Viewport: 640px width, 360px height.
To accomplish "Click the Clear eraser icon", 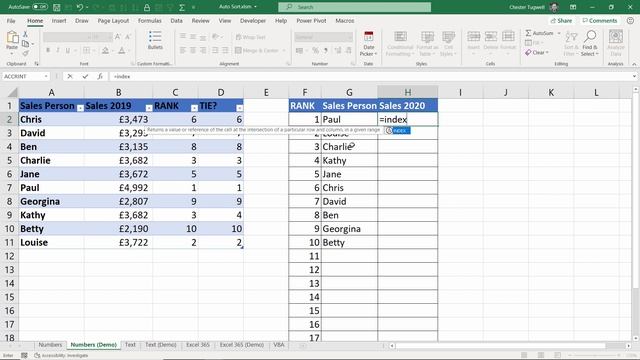I will (529, 53).
